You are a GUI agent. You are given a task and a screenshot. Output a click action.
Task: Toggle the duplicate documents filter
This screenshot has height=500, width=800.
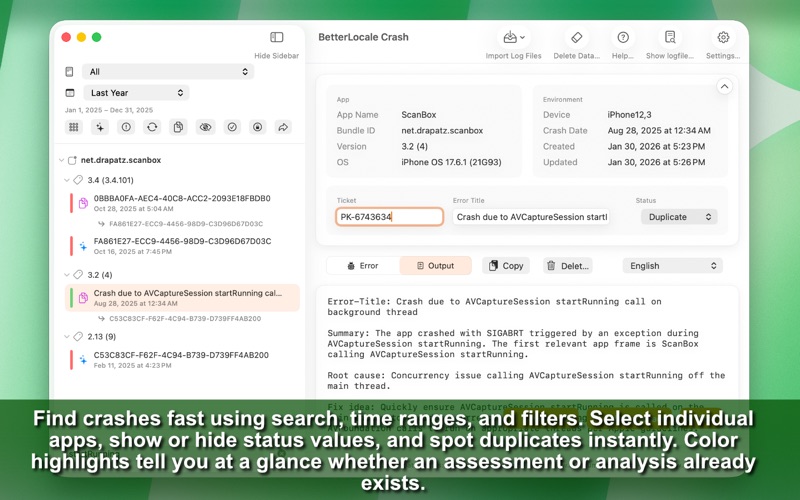178,127
